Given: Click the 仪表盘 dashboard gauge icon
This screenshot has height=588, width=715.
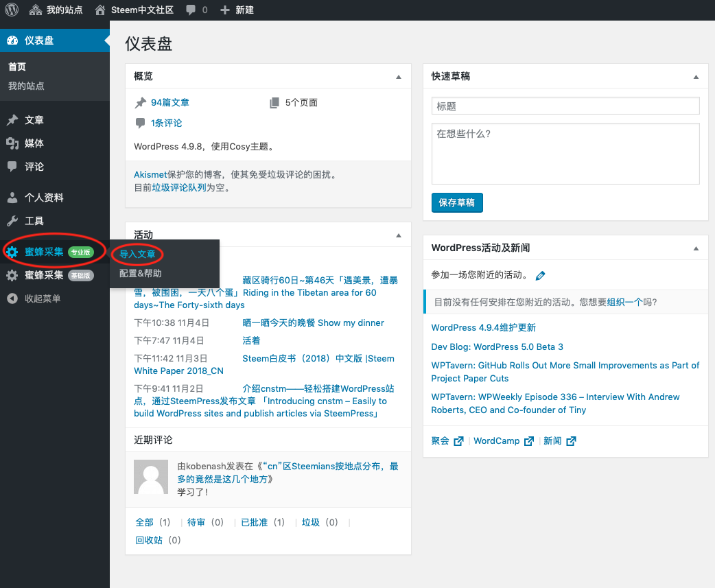Looking at the screenshot, I should click(12, 40).
